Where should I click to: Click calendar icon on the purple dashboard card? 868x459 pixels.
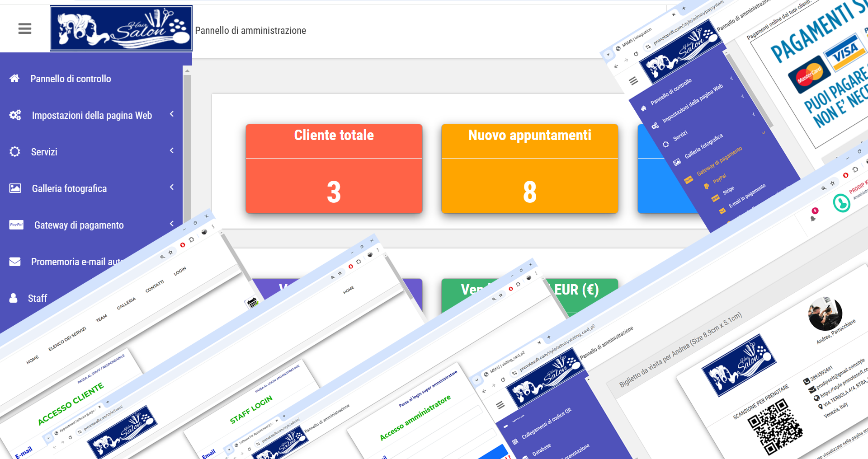(253, 303)
